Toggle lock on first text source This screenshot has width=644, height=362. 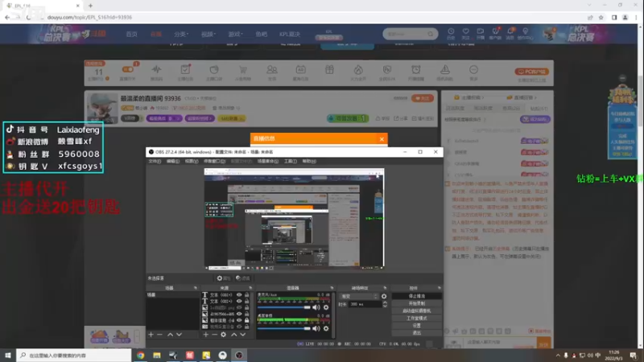pyautogui.click(x=247, y=294)
